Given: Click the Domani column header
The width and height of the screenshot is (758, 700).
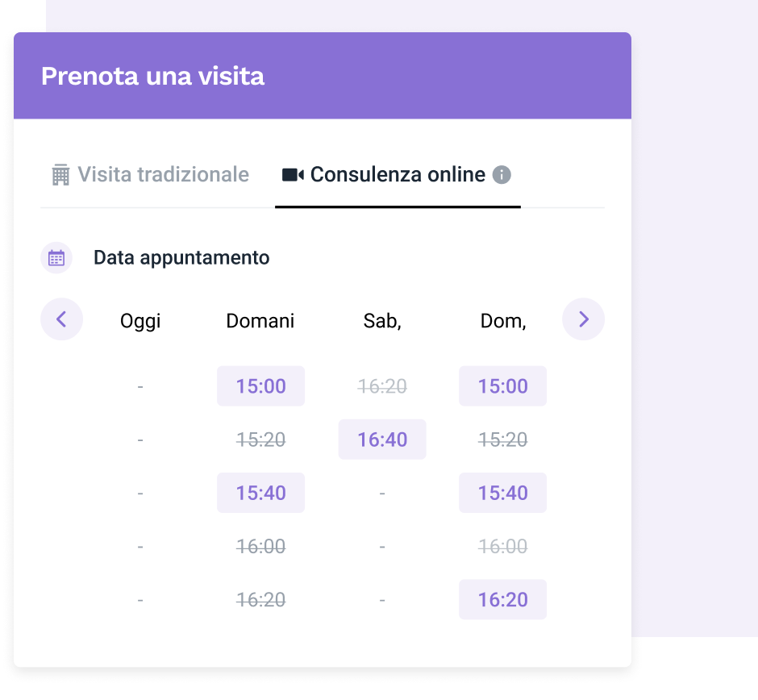Looking at the screenshot, I should (x=260, y=321).
